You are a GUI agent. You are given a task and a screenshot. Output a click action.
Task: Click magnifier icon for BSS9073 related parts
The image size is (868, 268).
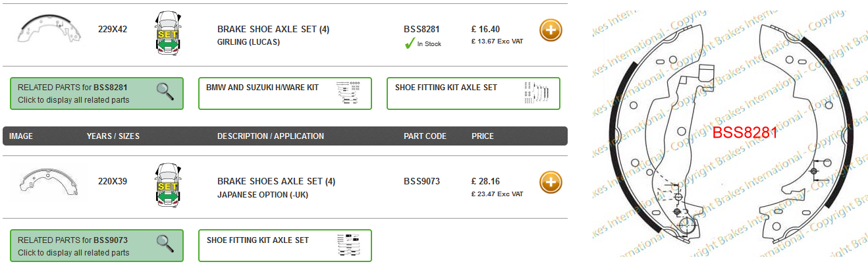coord(165,243)
